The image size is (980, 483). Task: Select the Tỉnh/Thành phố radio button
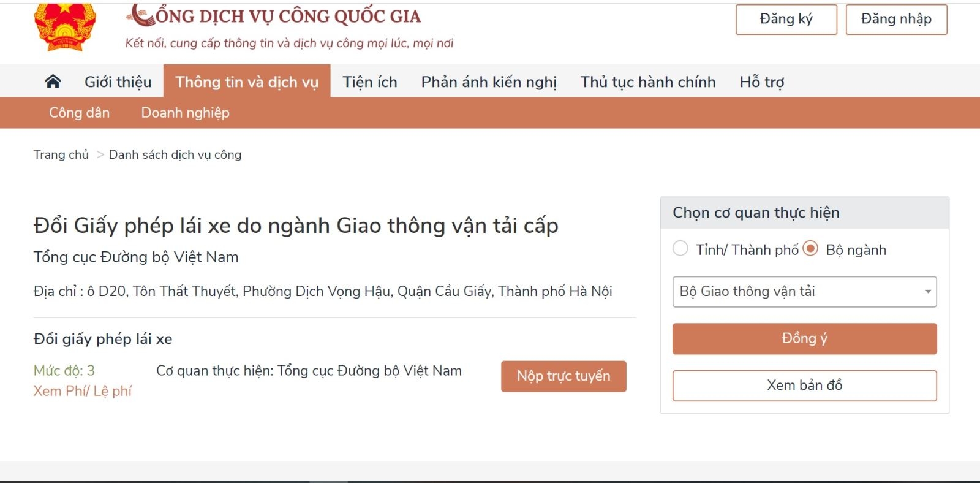[x=680, y=249]
